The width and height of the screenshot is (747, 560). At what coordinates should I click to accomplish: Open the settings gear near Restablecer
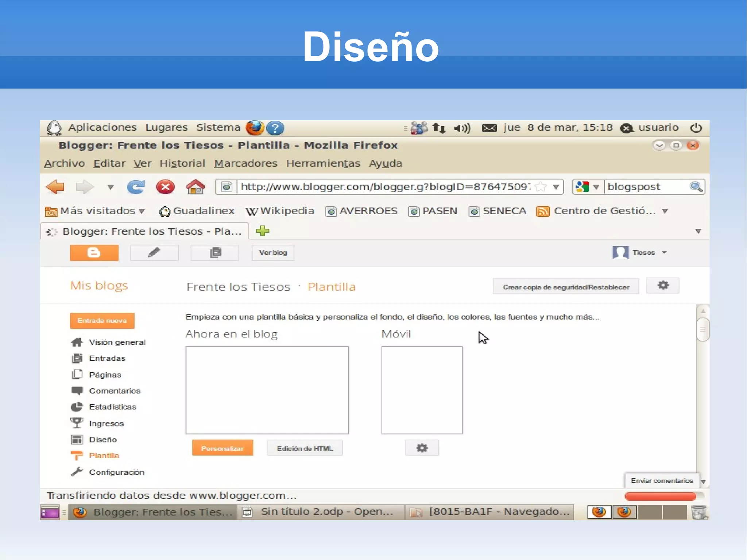coord(663,286)
